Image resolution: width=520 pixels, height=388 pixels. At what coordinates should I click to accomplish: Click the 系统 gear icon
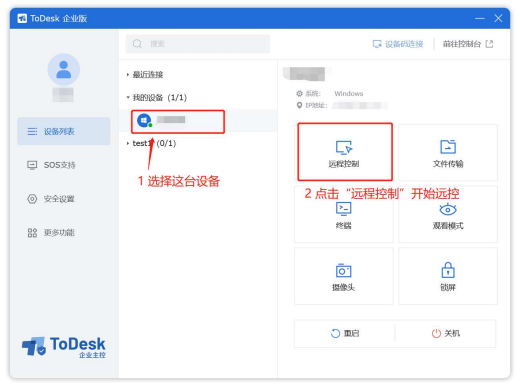point(299,94)
